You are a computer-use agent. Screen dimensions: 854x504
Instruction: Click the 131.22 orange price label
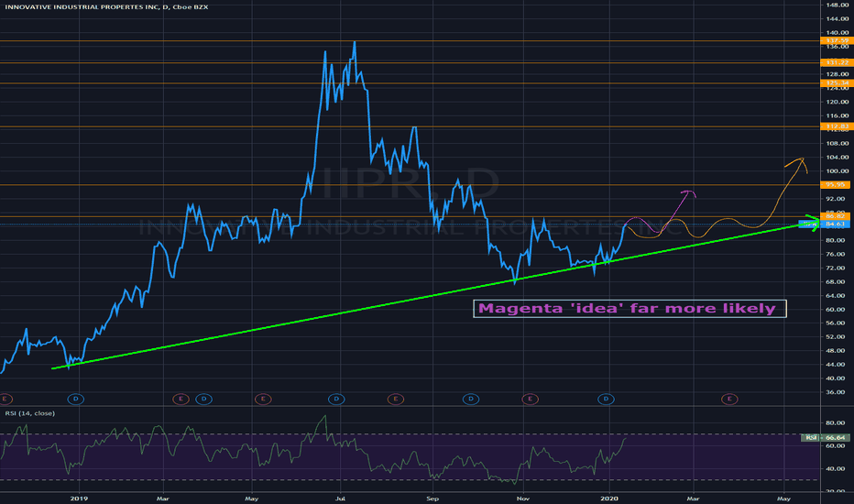point(836,62)
